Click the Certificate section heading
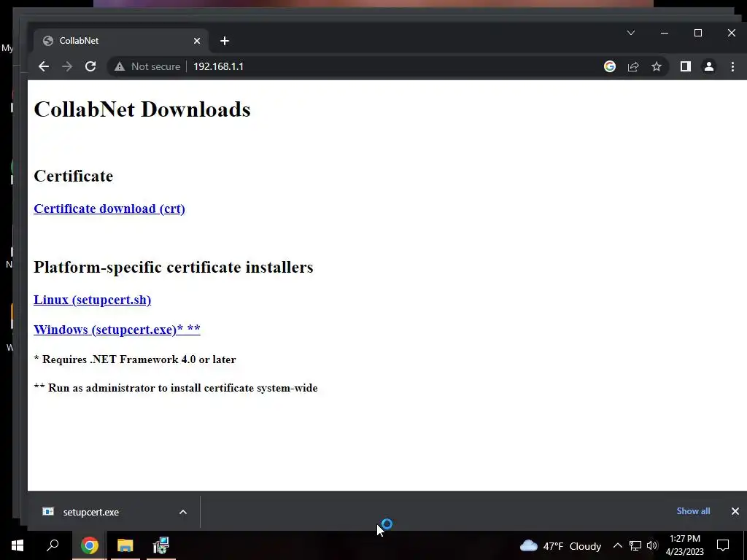Viewport: 747px width, 560px height. 74,176
